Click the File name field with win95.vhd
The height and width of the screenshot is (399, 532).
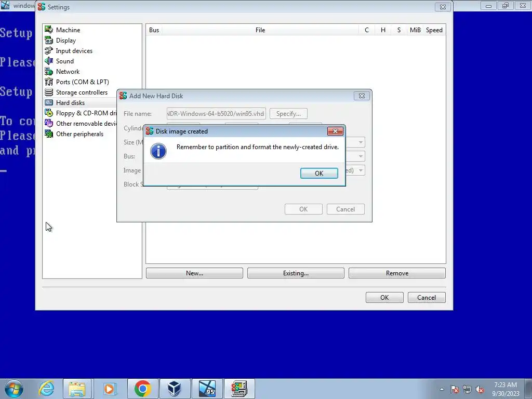coord(216,114)
